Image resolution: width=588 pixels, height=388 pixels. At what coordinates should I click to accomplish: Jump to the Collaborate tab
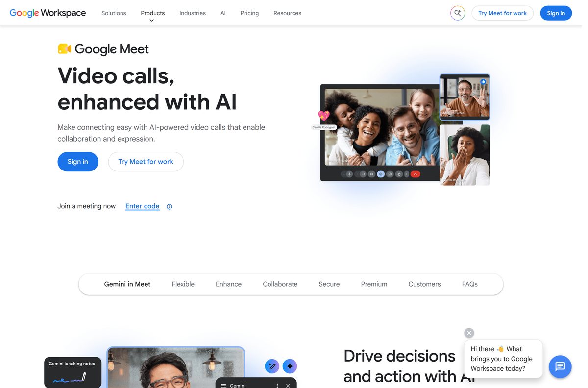click(280, 284)
